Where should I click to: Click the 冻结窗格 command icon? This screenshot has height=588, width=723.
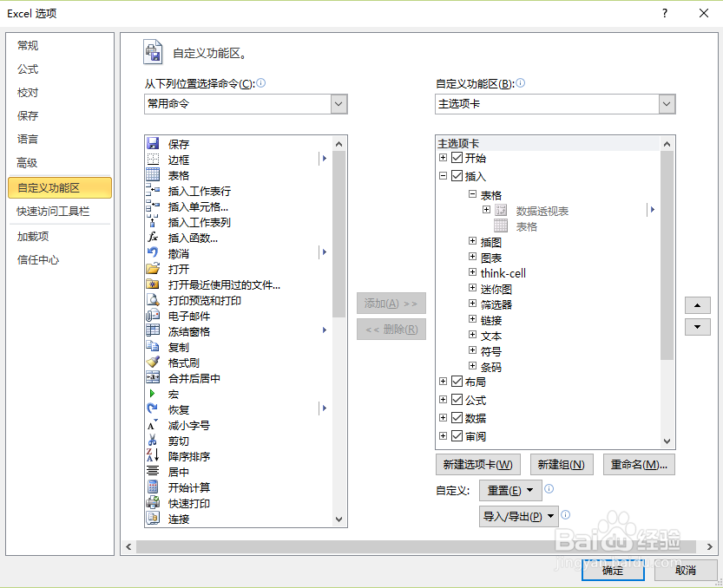154,331
